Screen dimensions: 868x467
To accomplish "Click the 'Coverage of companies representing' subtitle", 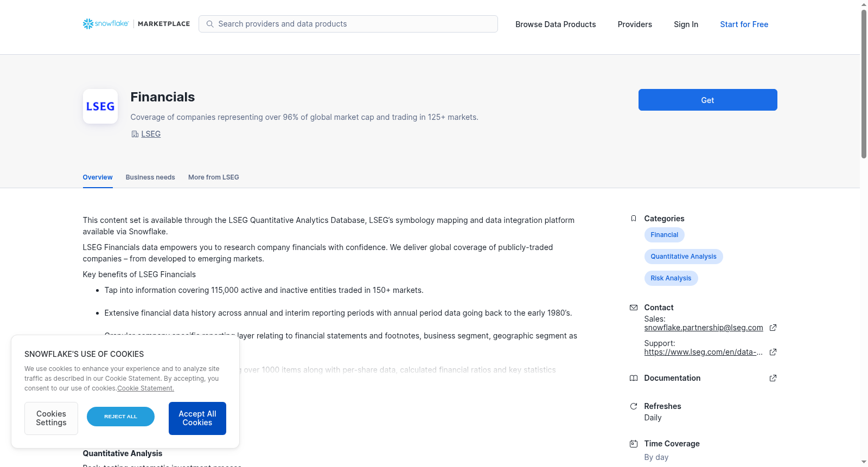I will 304,117.
